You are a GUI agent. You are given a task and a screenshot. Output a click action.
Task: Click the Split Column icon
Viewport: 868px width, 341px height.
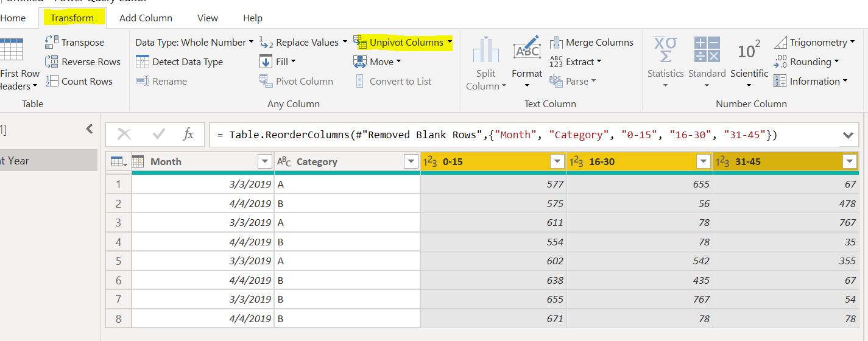coord(485,50)
